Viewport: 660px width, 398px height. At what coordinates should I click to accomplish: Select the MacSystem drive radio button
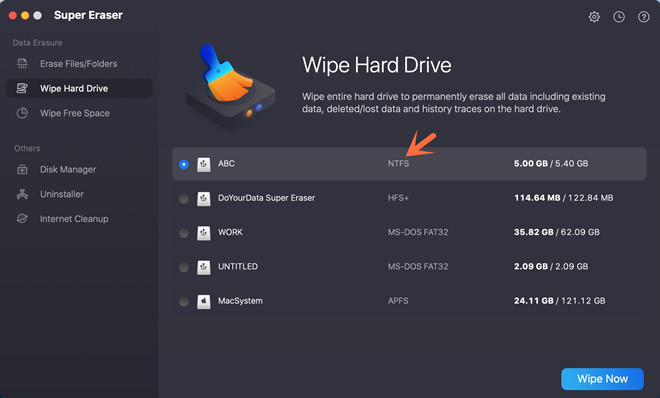pyautogui.click(x=184, y=301)
